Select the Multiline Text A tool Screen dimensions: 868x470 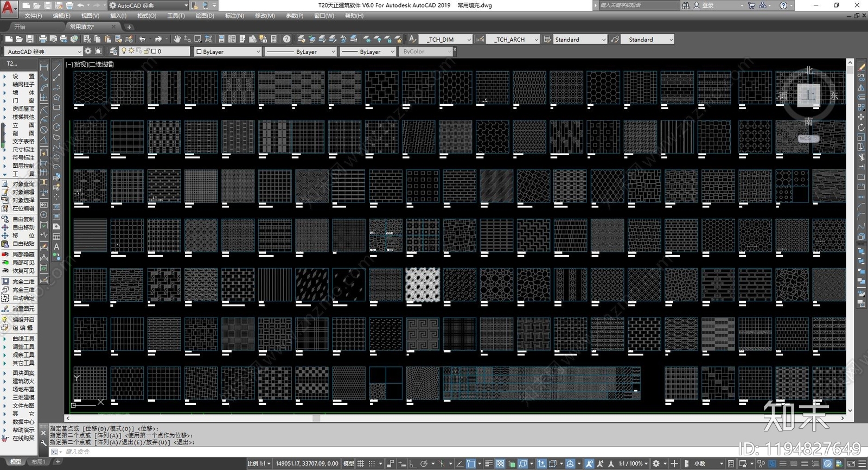tap(56, 246)
